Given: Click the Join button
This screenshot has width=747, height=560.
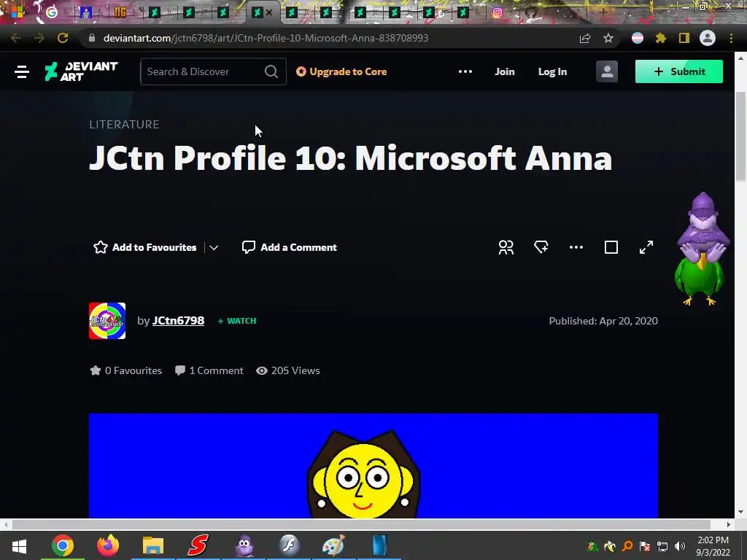Looking at the screenshot, I should coord(505,72).
